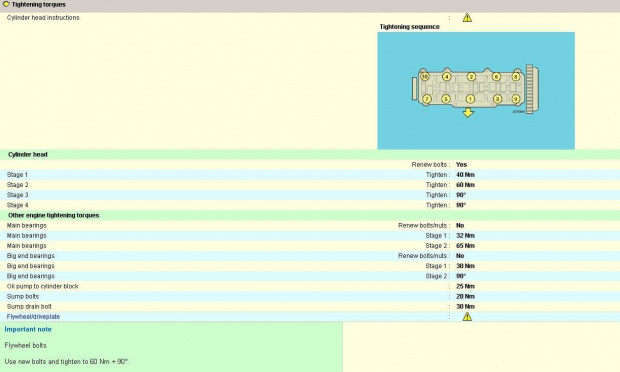Click the yellow down arrow in diagram

tap(468, 113)
